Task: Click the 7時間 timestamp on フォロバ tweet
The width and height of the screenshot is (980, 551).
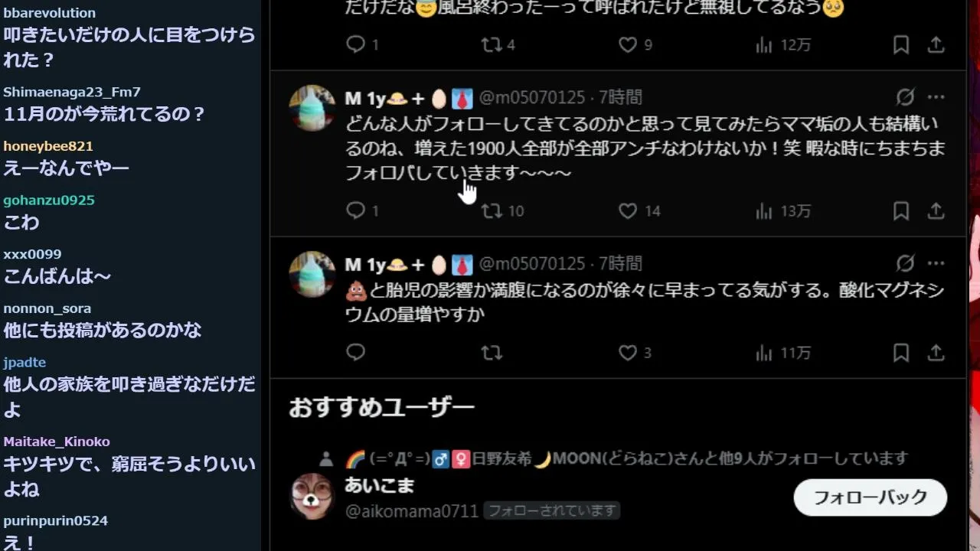Action: coord(620,97)
